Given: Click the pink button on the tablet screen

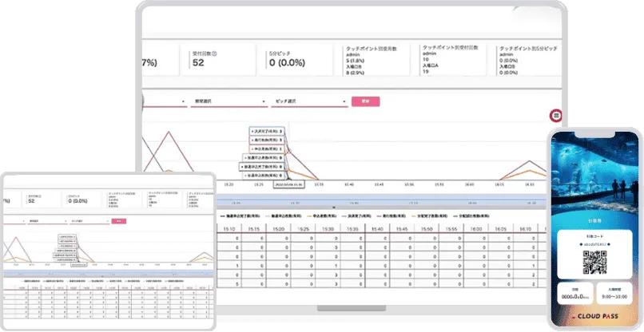Looking at the screenshot, I should click(118, 221).
